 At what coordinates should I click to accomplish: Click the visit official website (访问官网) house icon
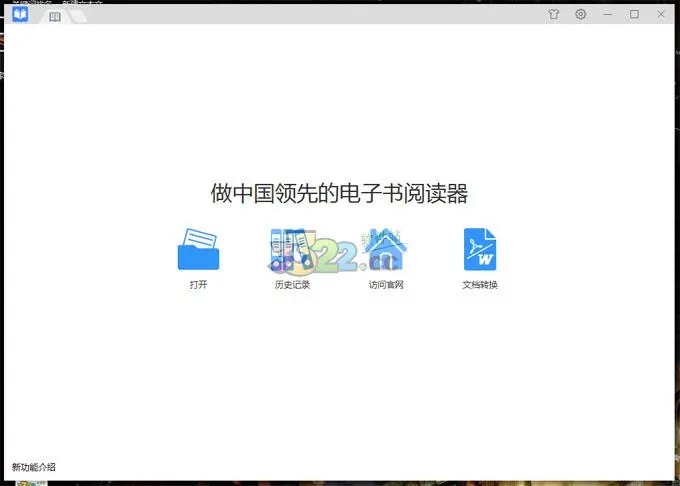[x=385, y=249]
